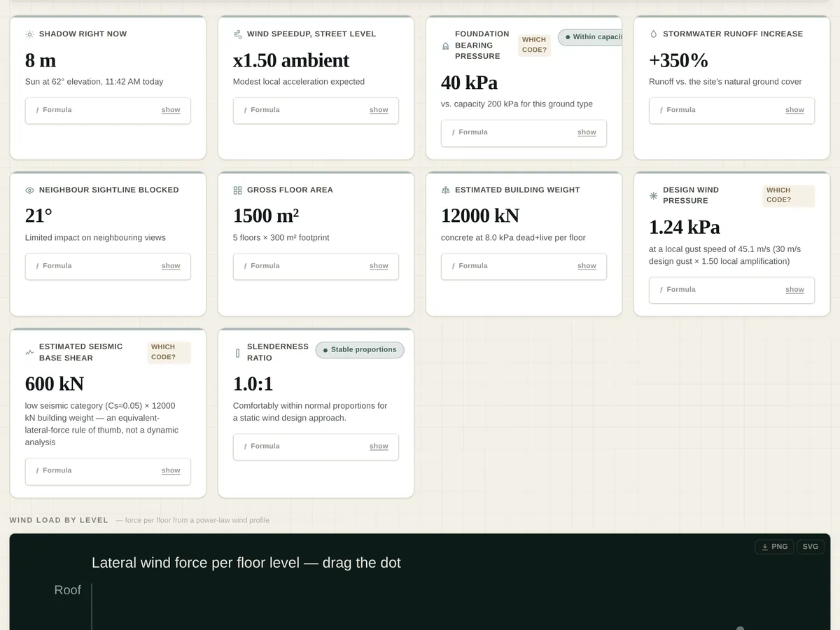Click the 40 kPa bearing pressure value

[x=469, y=83]
